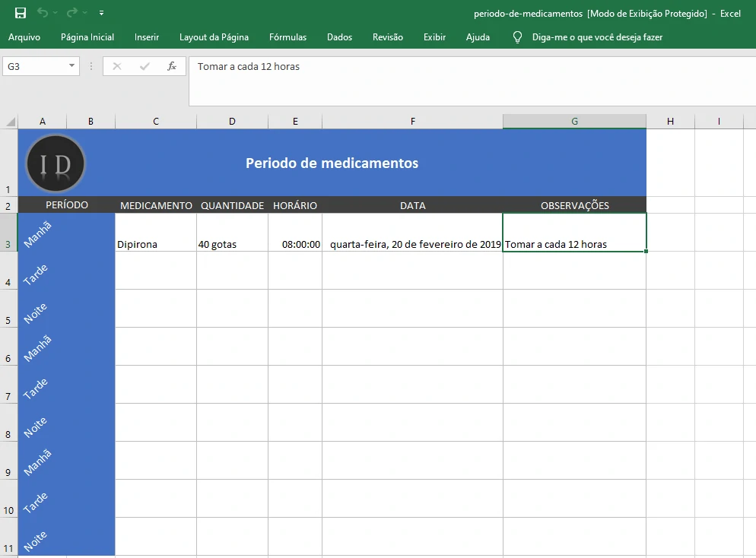Click the lightbulb next to Diga-me

518,37
